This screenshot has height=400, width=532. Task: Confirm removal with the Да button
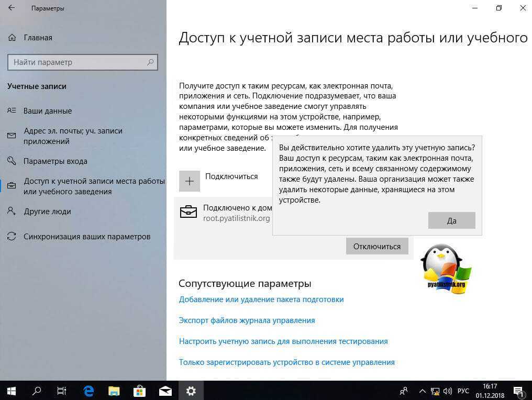click(x=451, y=220)
